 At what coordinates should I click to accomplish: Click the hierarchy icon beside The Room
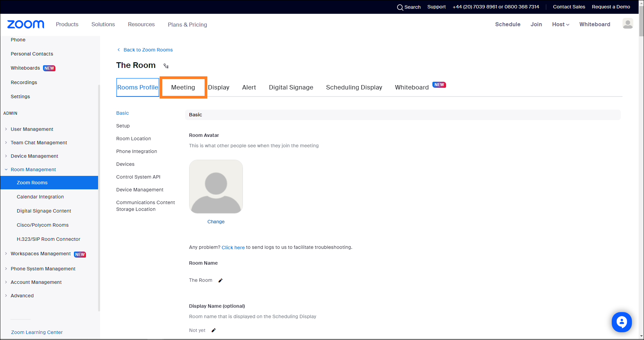click(166, 66)
